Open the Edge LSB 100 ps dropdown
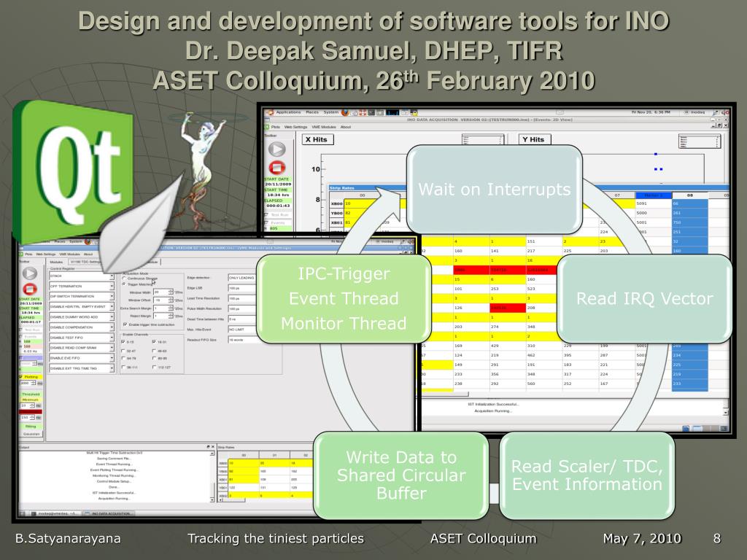Image resolution: width=747 pixels, height=560 pixels. pyautogui.click(x=242, y=288)
